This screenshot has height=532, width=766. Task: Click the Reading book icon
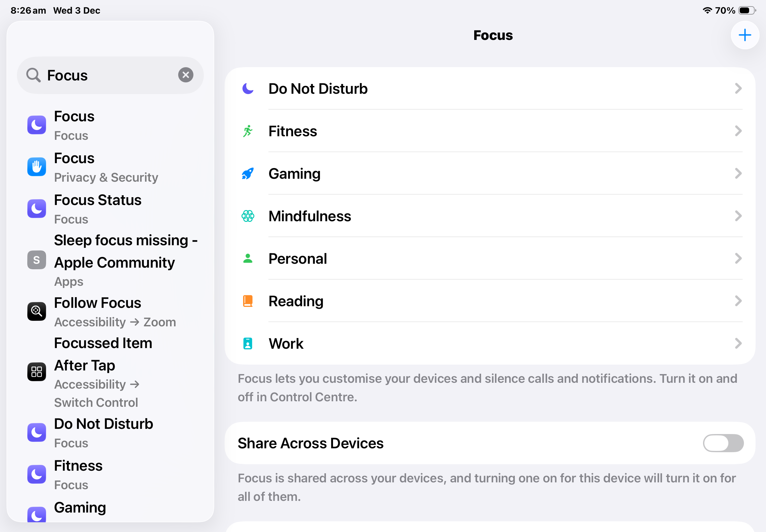248,301
